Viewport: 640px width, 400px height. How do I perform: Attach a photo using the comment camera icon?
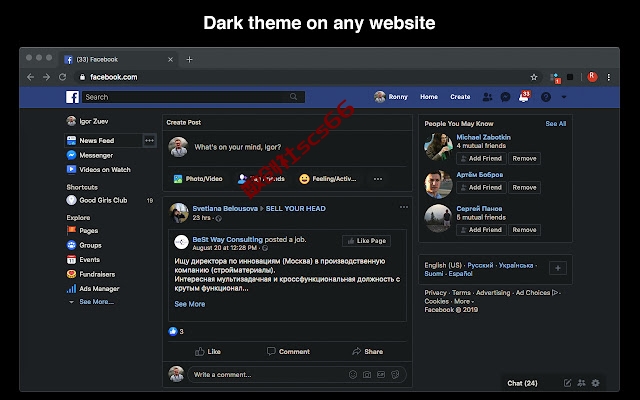tap(367, 375)
